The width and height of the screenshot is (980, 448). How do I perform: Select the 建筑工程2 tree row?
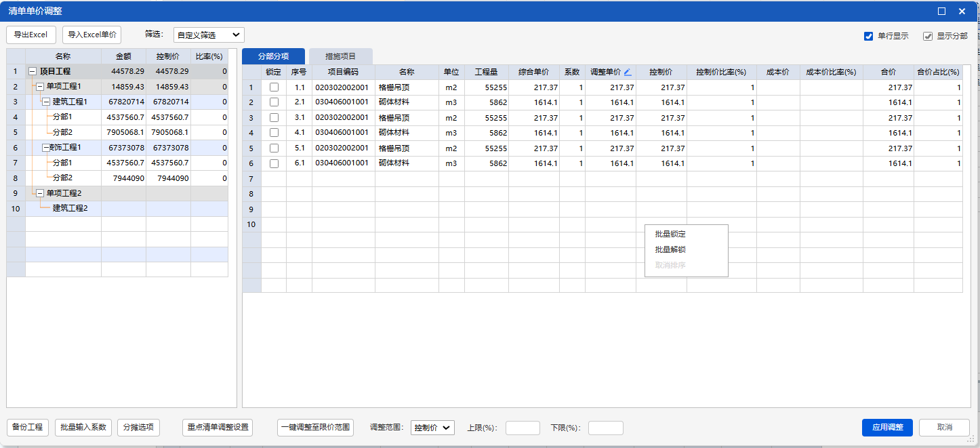[x=117, y=209]
